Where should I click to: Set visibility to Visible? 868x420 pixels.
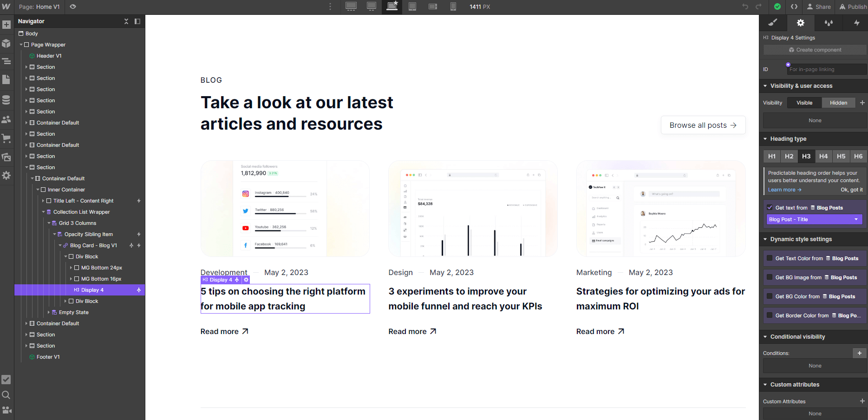(x=804, y=102)
